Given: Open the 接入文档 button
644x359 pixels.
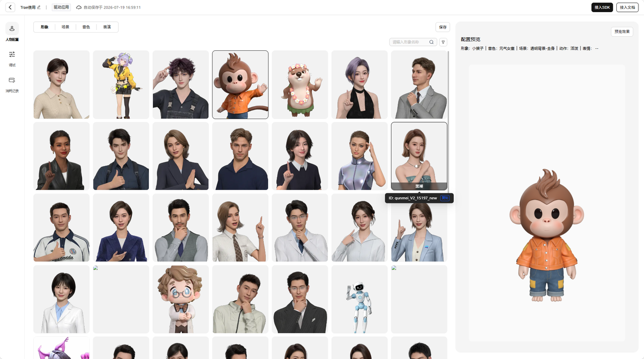Looking at the screenshot, I should (x=627, y=8).
